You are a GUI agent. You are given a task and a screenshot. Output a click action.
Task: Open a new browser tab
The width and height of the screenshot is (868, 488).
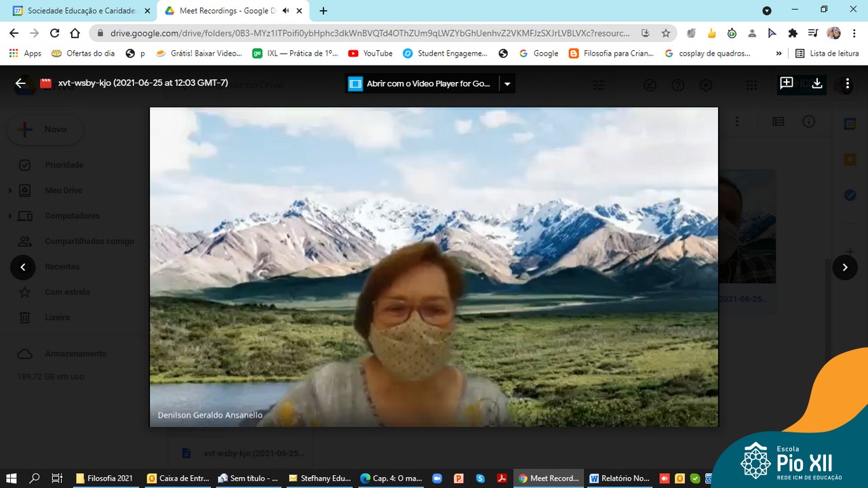click(x=323, y=11)
